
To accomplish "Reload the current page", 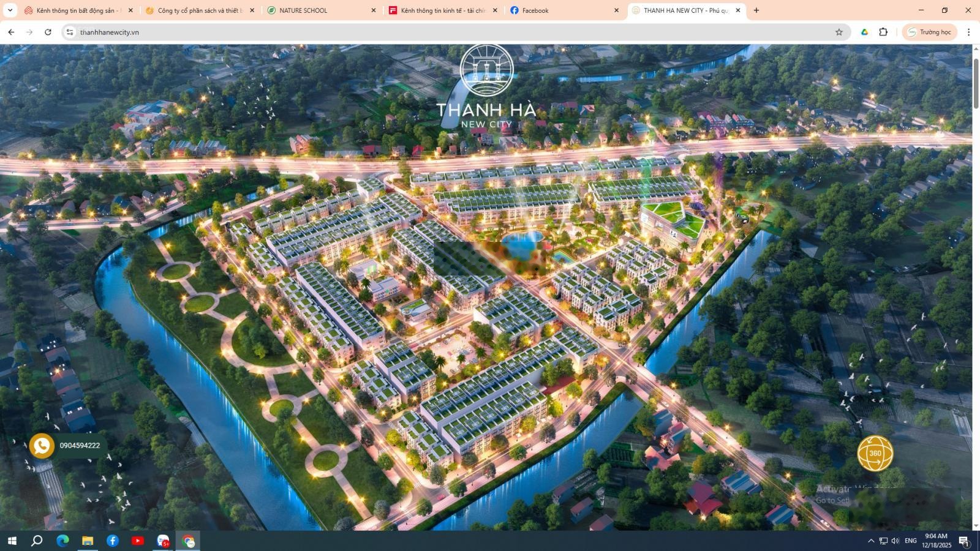I will 48,32.
